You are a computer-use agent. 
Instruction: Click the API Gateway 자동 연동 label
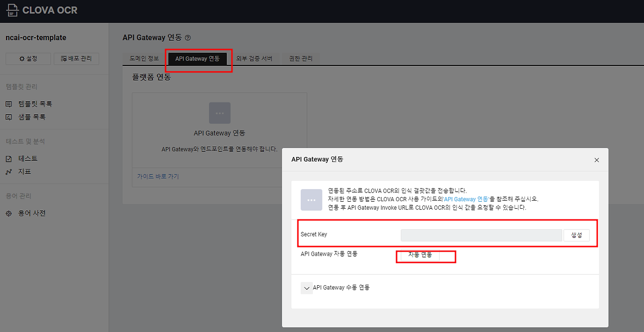coord(329,254)
